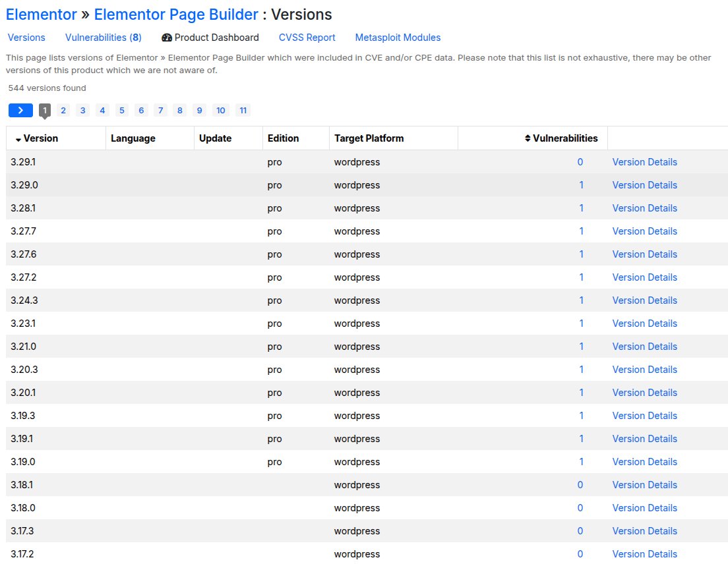The height and width of the screenshot is (564, 728).
Task: Open Version Details for 3.18.0
Action: [644, 508]
